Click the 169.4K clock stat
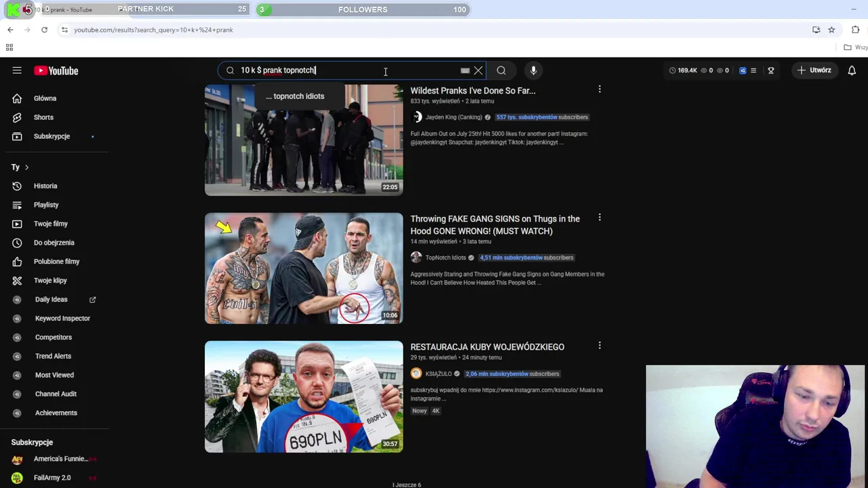The image size is (868, 488). pyautogui.click(x=684, y=70)
